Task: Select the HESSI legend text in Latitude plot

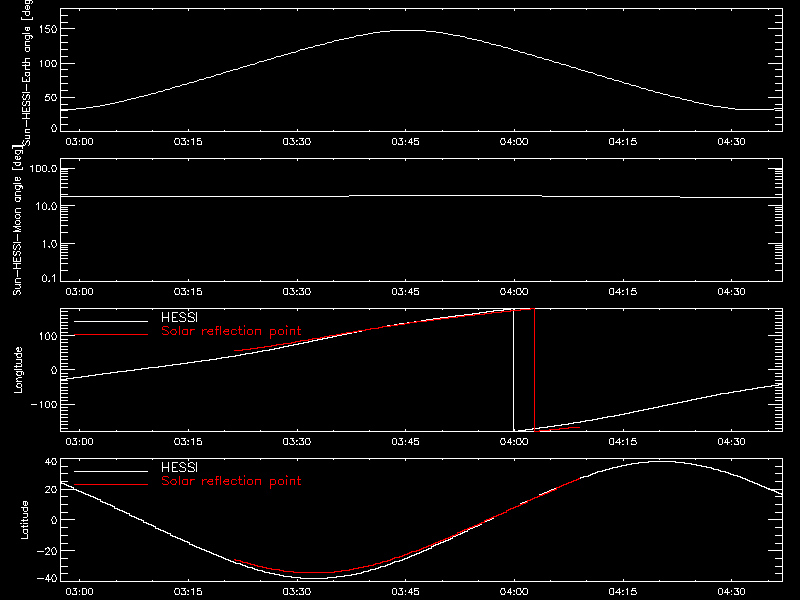Action: point(180,467)
